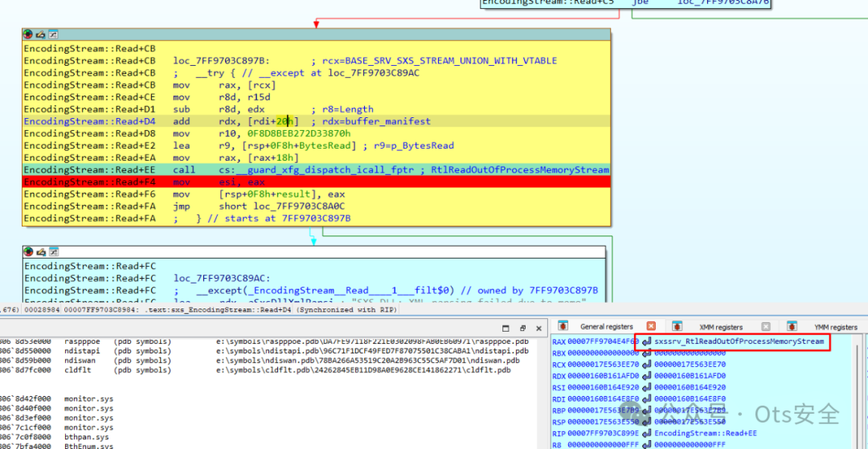Click jump target loc_7FF9703C8A0C in the jmp line
This screenshot has width=868, height=449.
(x=298, y=206)
